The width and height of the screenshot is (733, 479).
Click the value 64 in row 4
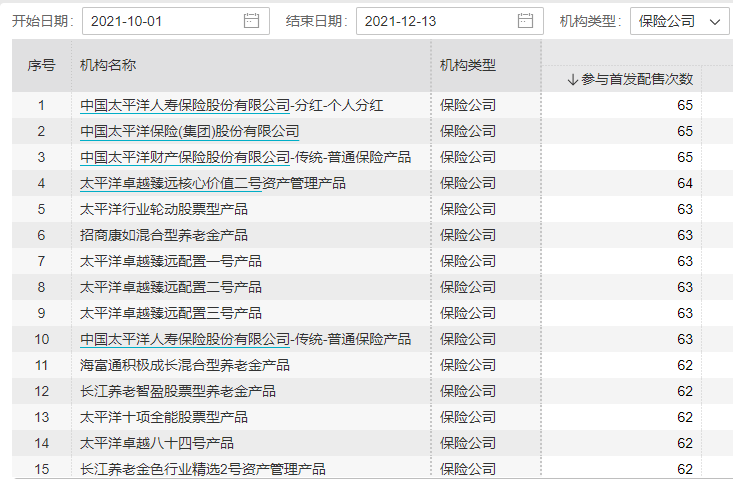click(685, 184)
